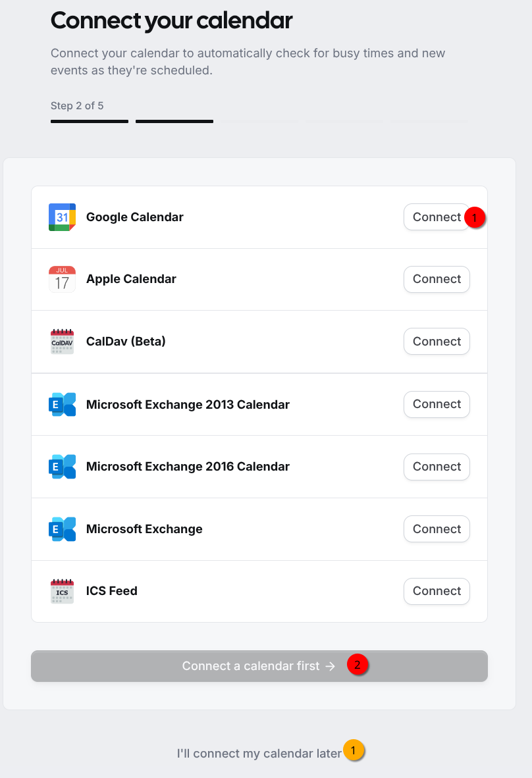532x778 pixels.
Task: Click the arrow on the Connect a calendar first button
Action: 330,666
